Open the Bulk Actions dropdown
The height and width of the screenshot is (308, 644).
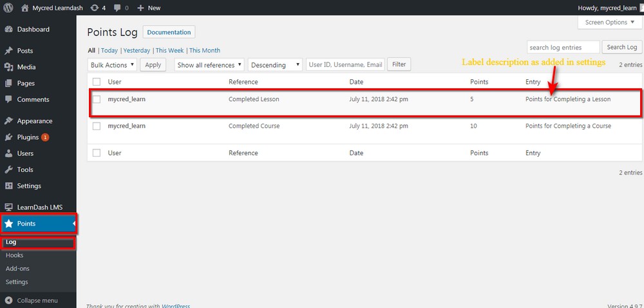[112, 65]
